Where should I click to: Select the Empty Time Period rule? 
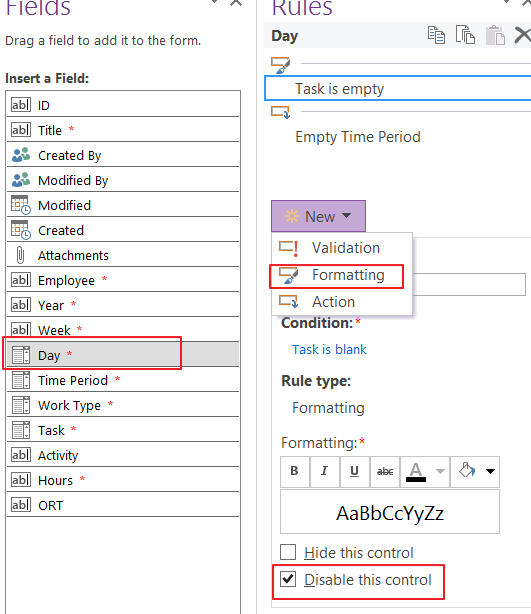click(x=358, y=137)
